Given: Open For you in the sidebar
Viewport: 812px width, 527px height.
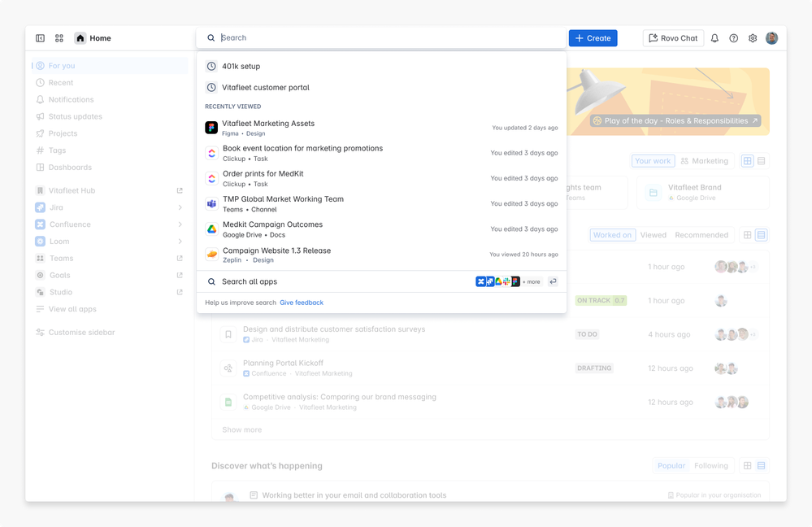Looking at the screenshot, I should point(109,66).
